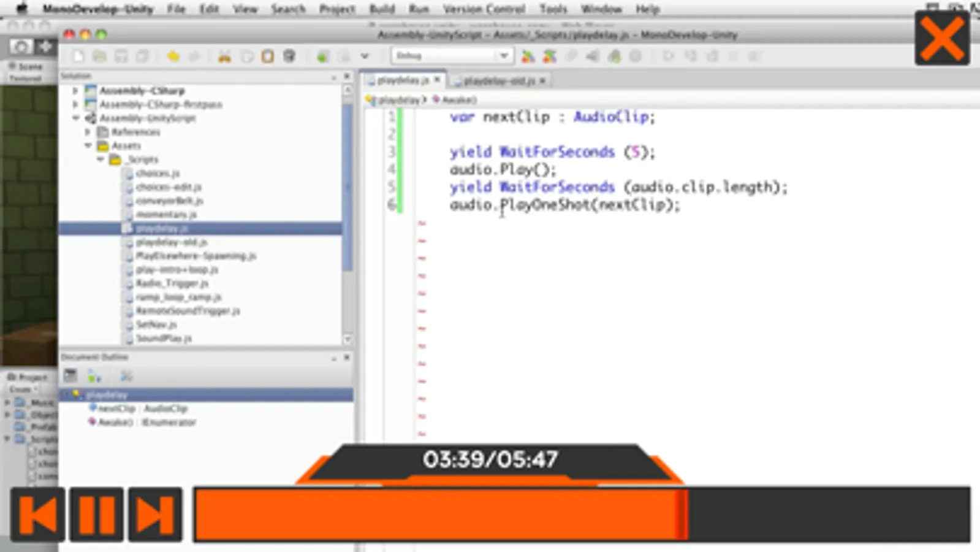Click the Undo arrow toolbar icon
Screen dimensions: 980x552
pos(173,56)
